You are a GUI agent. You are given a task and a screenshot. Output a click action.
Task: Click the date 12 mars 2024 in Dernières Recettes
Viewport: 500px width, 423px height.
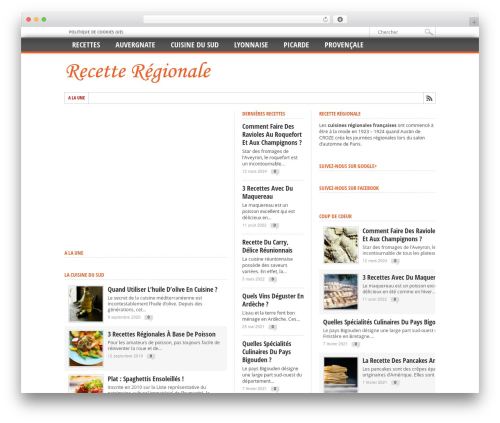(254, 171)
